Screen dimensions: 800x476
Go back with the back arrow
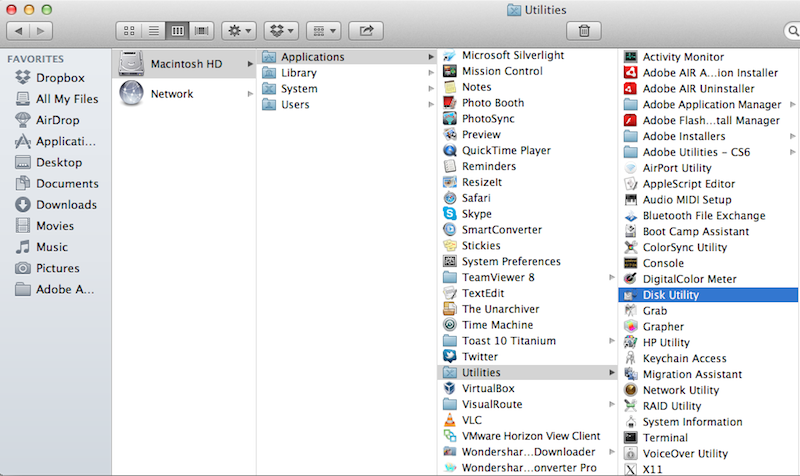21,32
